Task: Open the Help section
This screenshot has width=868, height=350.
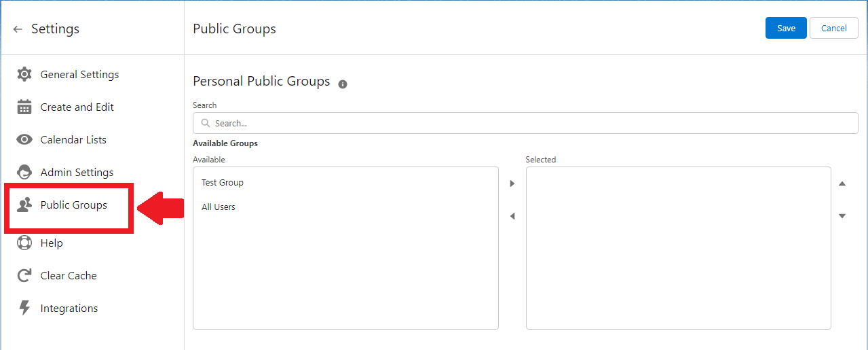Action: click(52, 243)
